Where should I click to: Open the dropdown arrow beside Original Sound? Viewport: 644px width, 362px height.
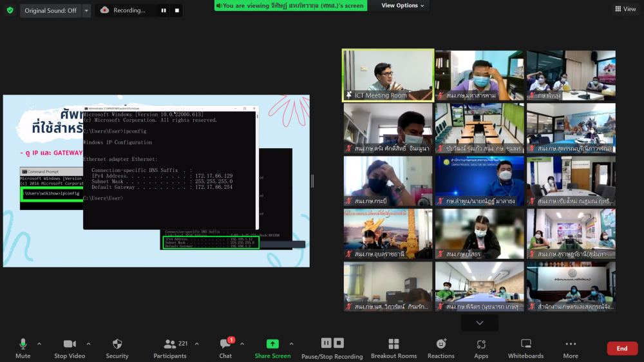tap(87, 10)
